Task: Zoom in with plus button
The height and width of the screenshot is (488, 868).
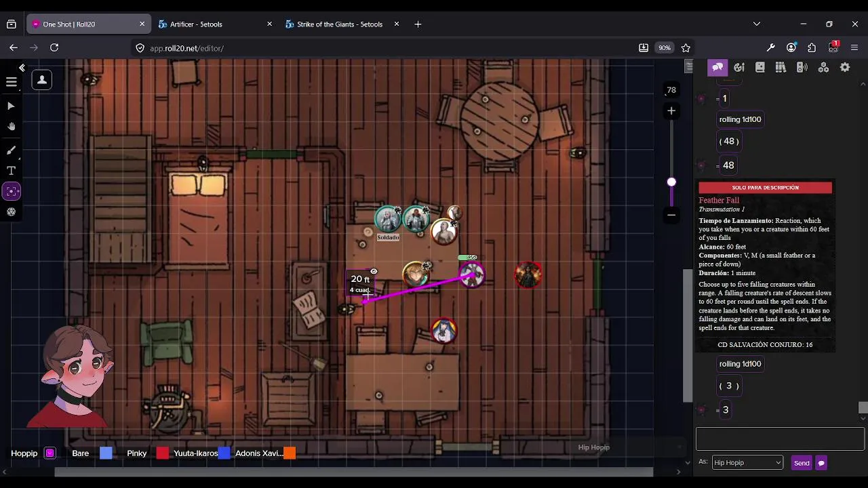Action: [x=671, y=110]
